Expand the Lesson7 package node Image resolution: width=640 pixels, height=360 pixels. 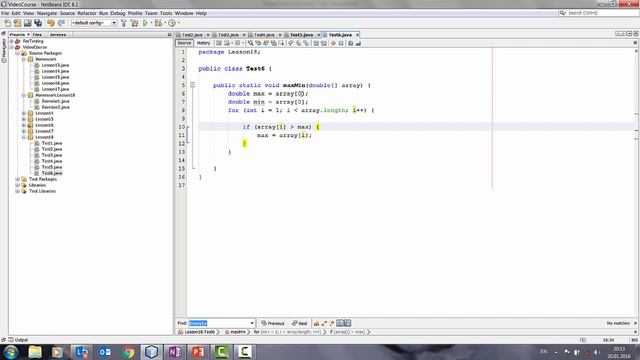coord(24,131)
